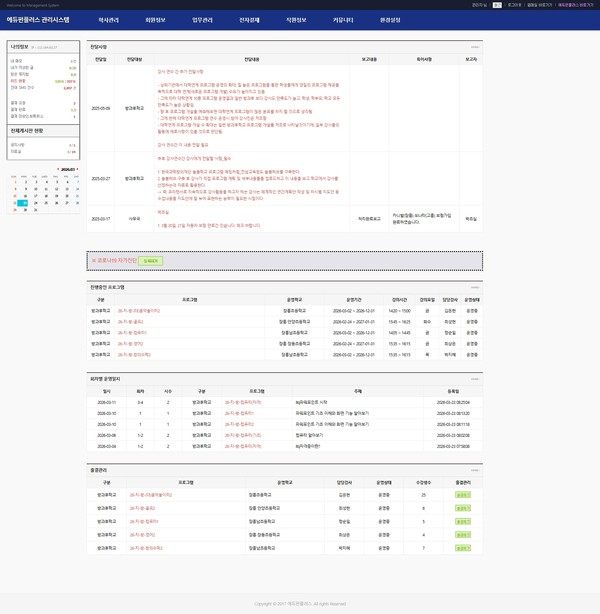600x614 pixels.
Task: Click green 출결 button for row with 4 students
Action: click(463, 535)
